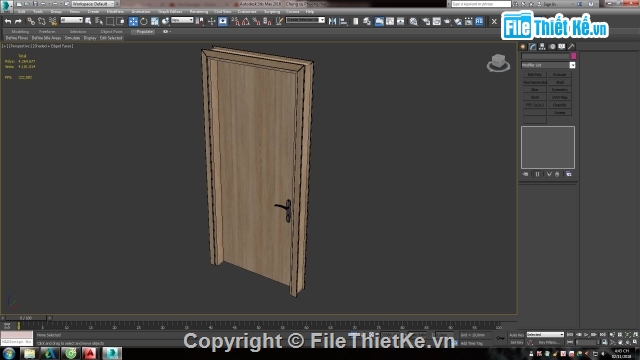Switch to the Populate ribbon tab
The height and width of the screenshot is (360, 640).
point(144,31)
